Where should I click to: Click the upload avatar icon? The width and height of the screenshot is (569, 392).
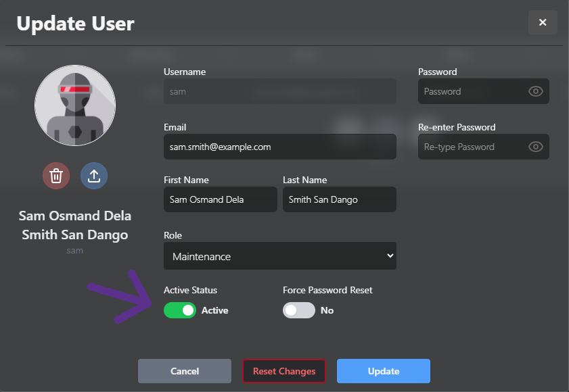point(94,176)
